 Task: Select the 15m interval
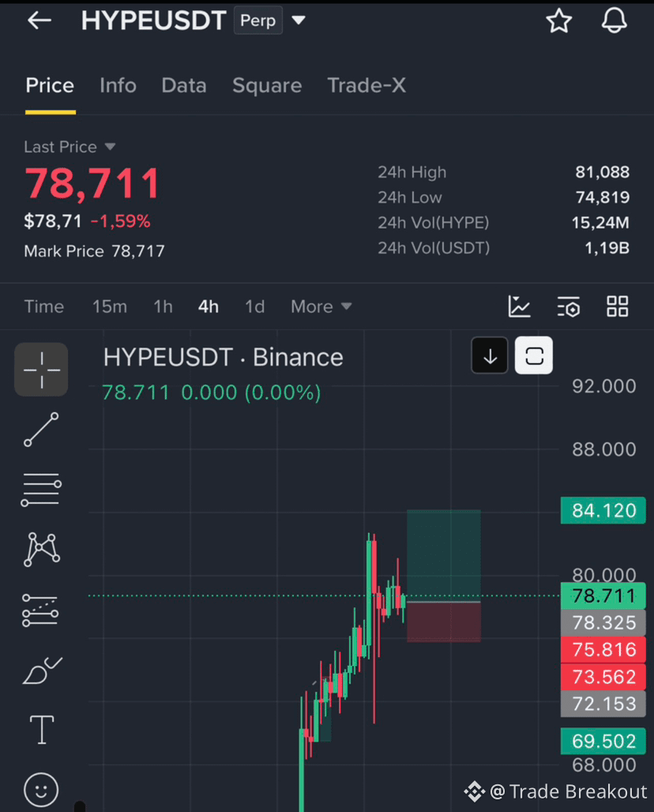(110, 306)
